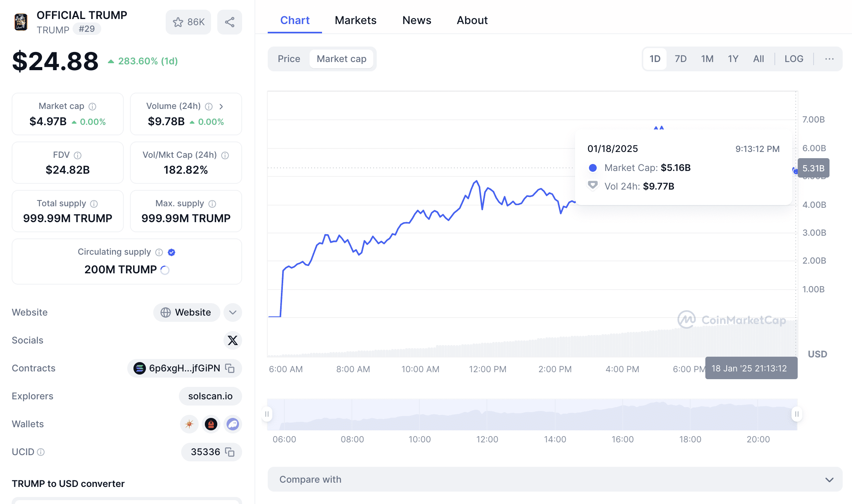Click the Volume (24h) arrow
Screen dimensions: 852x504
pos(221,107)
